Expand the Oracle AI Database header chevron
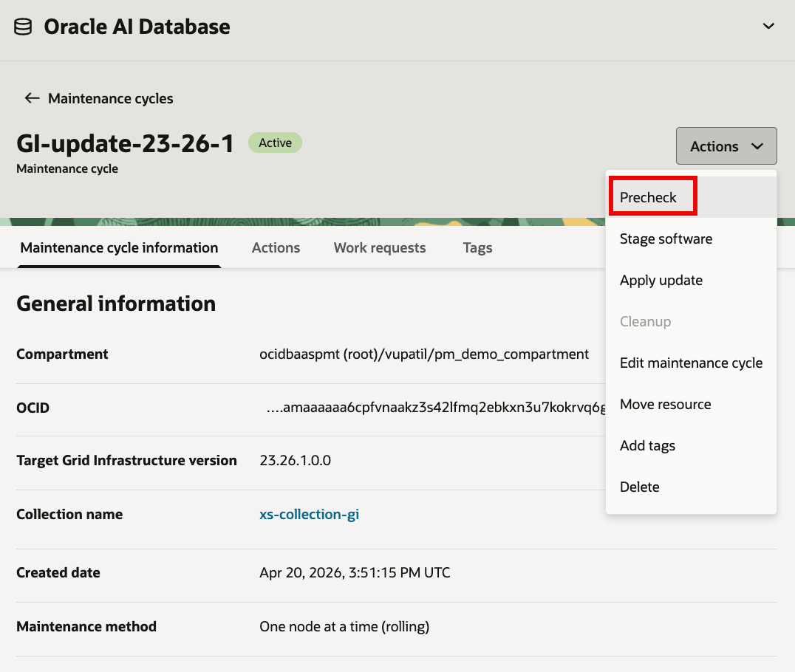Viewport: 795px width, 672px height. (x=768, y=26)
